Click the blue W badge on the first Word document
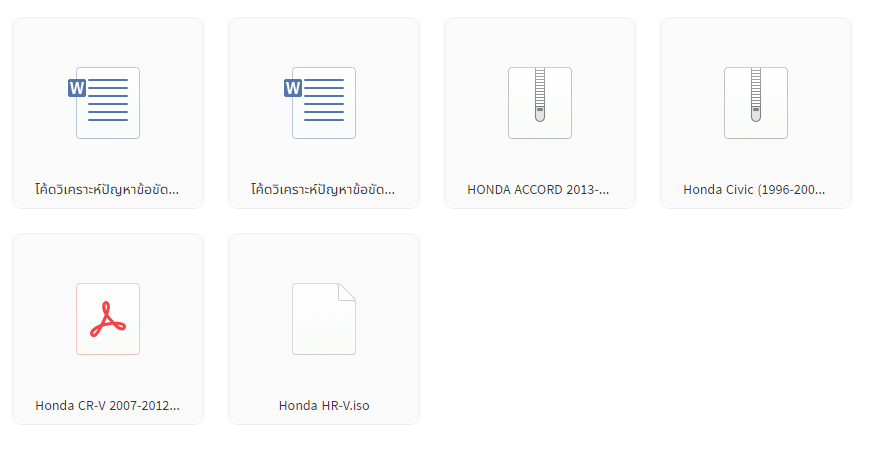The height and width of the screenshot is (450, 869). click(x=77, y=88)
